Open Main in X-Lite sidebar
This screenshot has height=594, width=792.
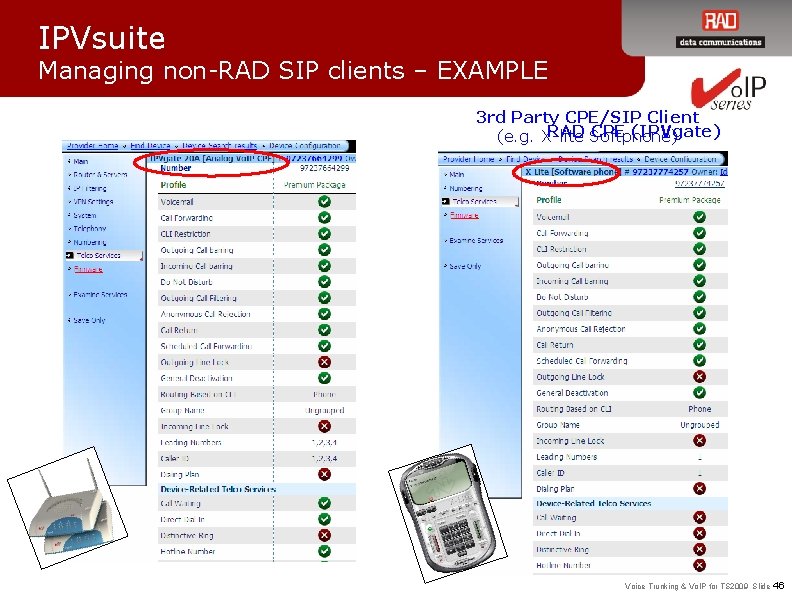coord(456,174)
